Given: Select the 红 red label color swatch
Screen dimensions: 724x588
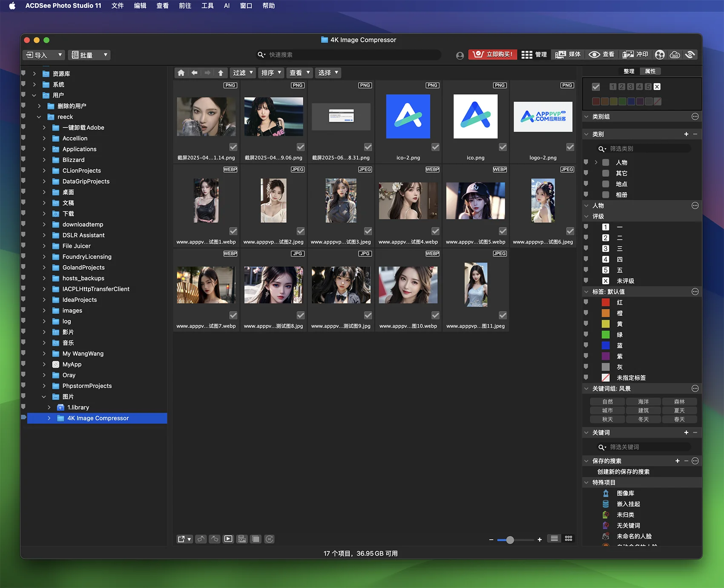Looking at the screenshot, I should click(x=606, y=303).
